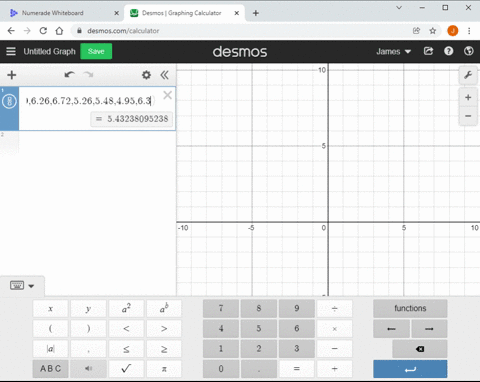Click the empty expression row 2
This screenshot has height=382, width=480.
(x=88, y=143)
